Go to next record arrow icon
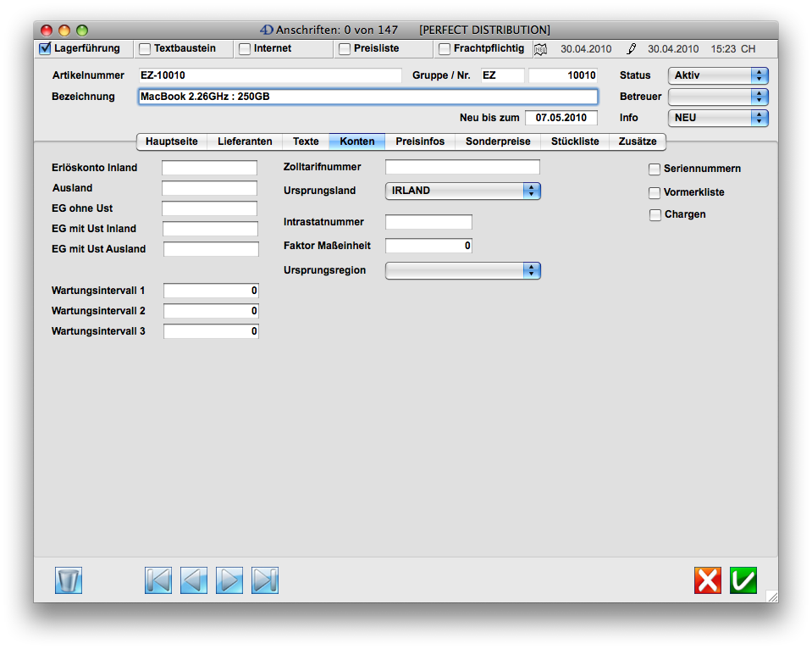This screenshot has width=812, height=649. coord(229,580)
